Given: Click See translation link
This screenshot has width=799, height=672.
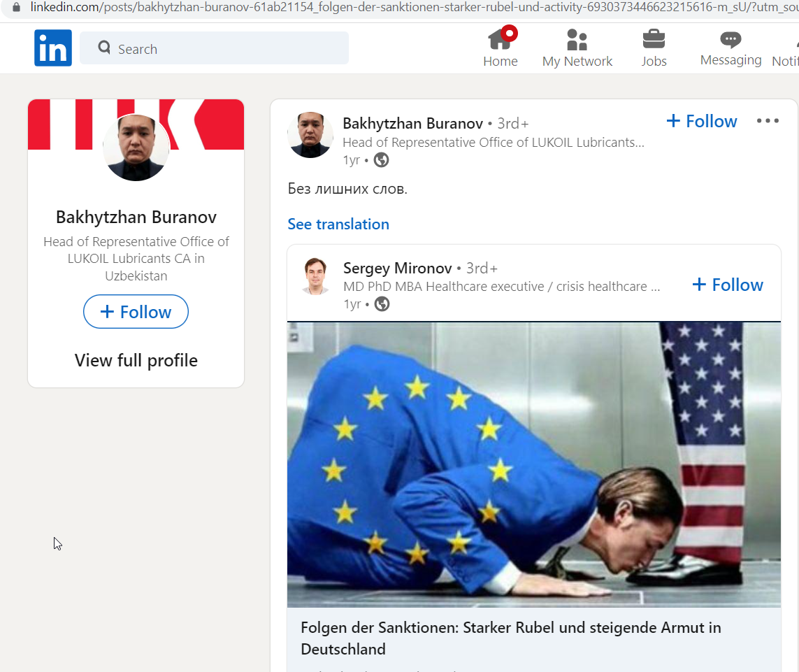Looking at the screenshot, I should click(338, 224).
